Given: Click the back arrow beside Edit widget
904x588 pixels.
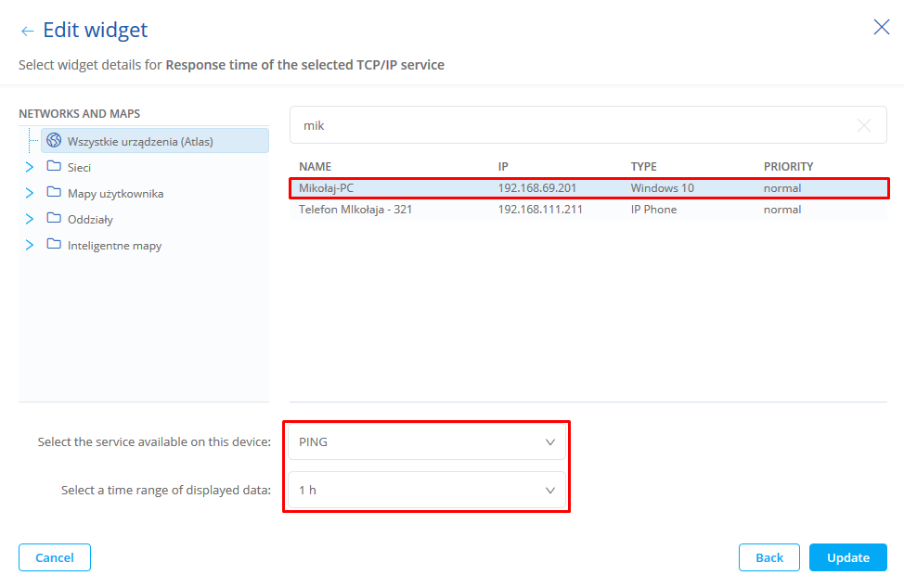Looking at the screenshot, I should point(27,32).
